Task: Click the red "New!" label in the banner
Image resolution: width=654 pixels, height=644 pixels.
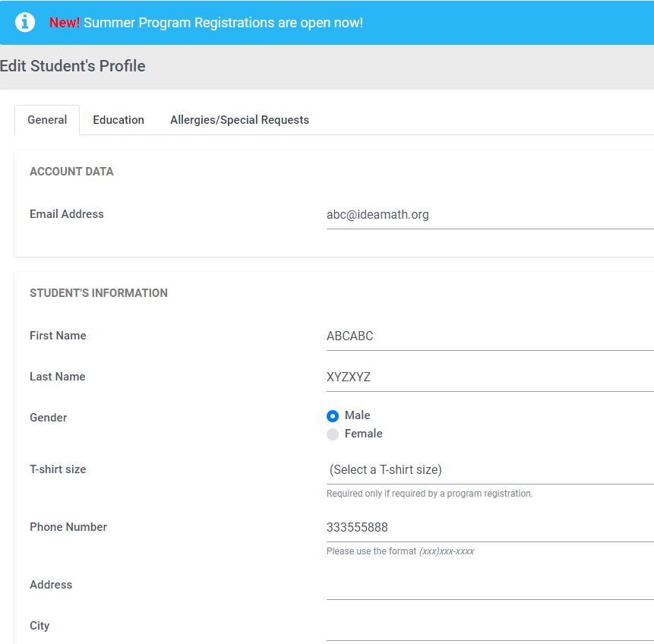Action: click(x=65, y=23)
